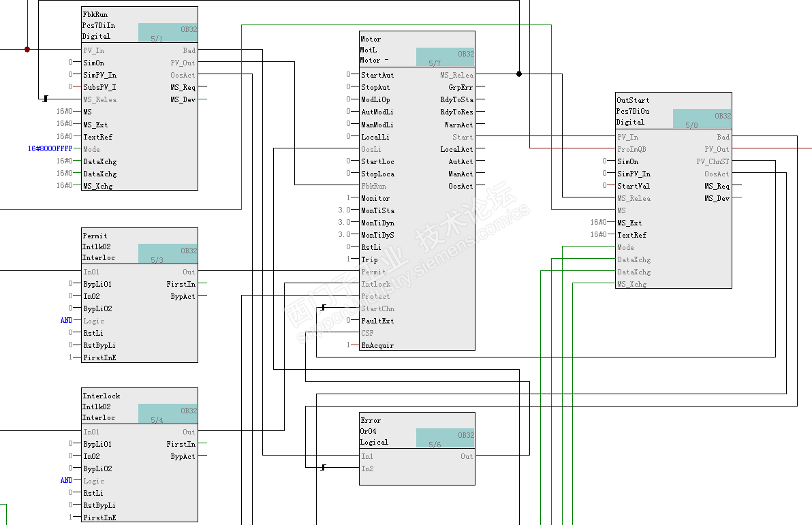Select EnAcquir input on Motor block
This screenshot has width=812, height=525.
click(x=377, y=345)
